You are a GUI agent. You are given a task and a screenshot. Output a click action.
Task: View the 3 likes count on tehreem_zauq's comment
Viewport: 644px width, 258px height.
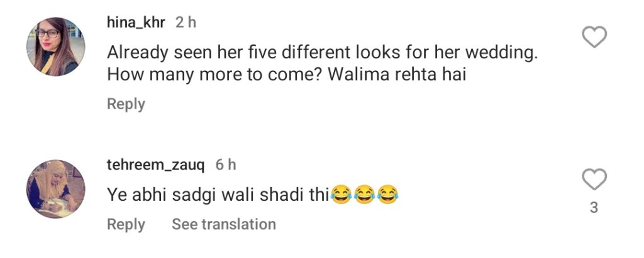coord(594,208)
